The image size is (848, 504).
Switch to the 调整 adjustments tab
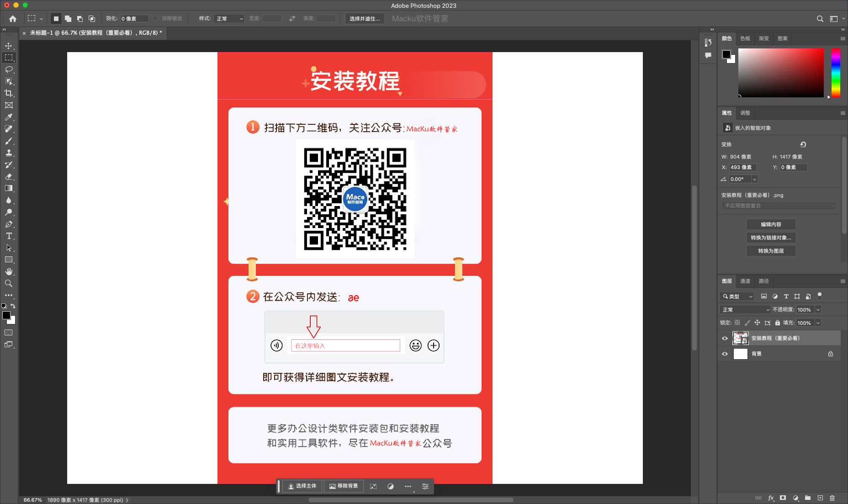745,113
